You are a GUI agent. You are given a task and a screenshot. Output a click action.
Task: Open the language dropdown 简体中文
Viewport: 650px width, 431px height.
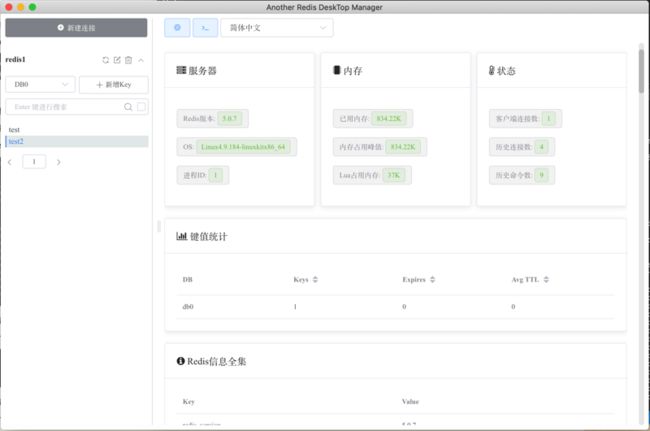(277, 28)
